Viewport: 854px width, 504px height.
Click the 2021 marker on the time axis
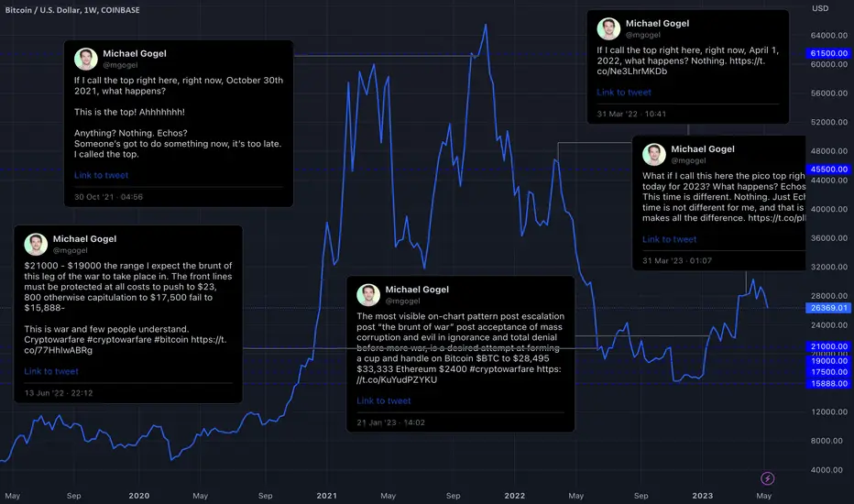click(327, 496)
